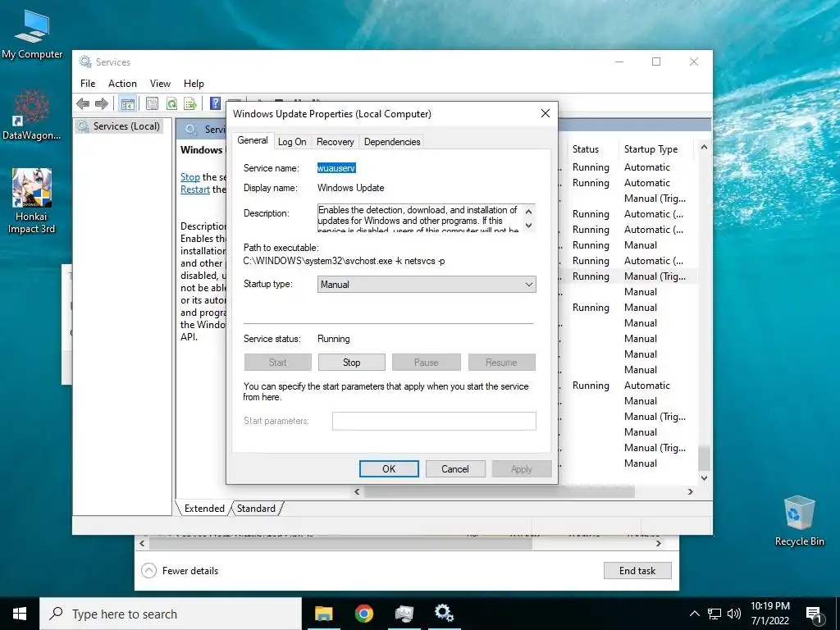840x630 pixels.
Task: Switch to the Recovery tab
Action: pos(336,142)
